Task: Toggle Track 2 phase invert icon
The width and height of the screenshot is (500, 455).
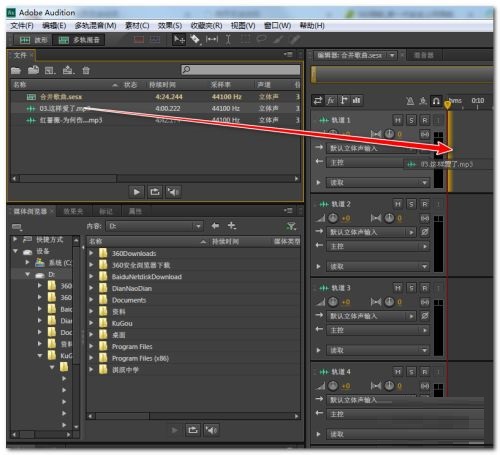Action: tap(425, 232)
